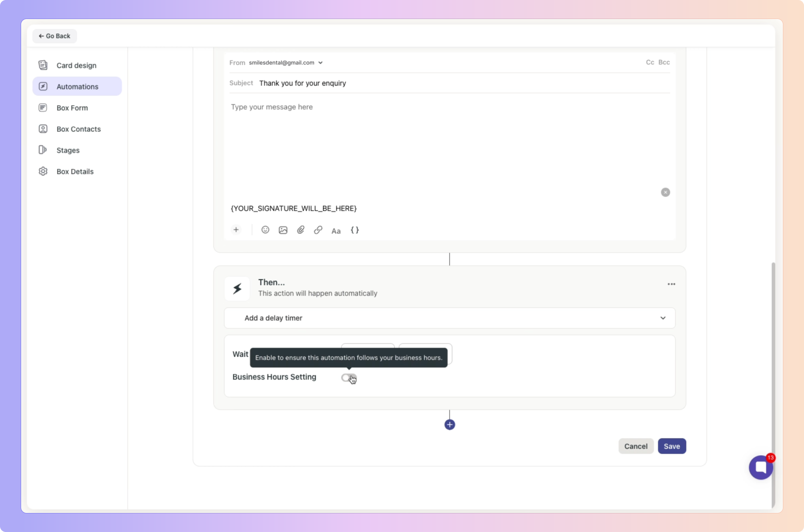
Task: Open Card design section
Action: pos(77,65)
